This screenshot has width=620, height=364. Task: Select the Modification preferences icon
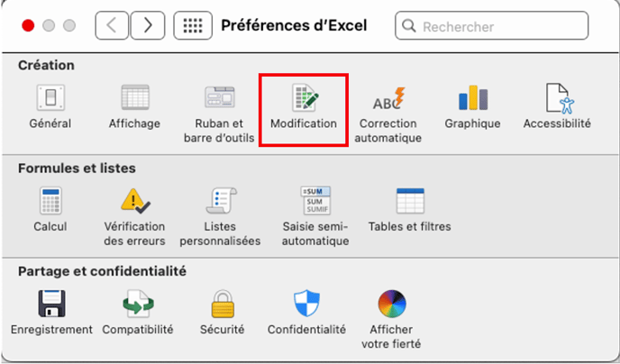303,97
